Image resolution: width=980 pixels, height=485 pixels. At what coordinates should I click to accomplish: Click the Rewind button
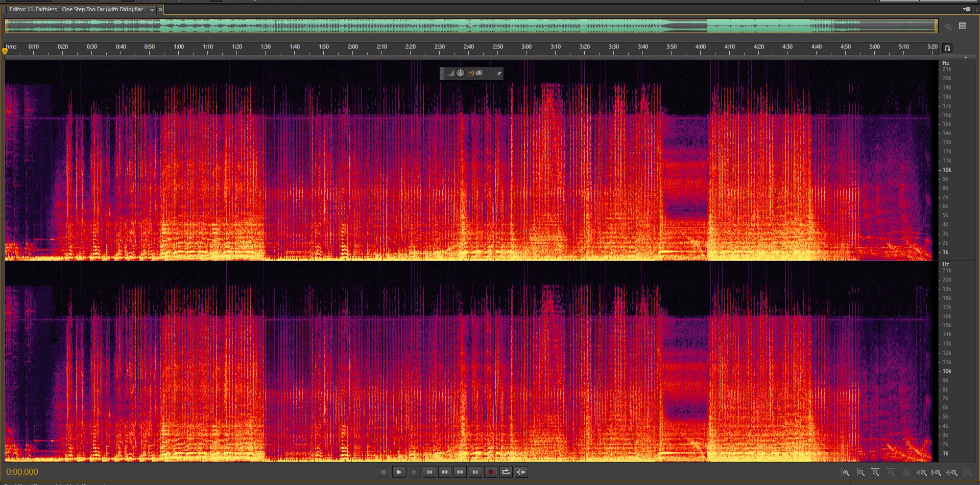pos(445,472)
